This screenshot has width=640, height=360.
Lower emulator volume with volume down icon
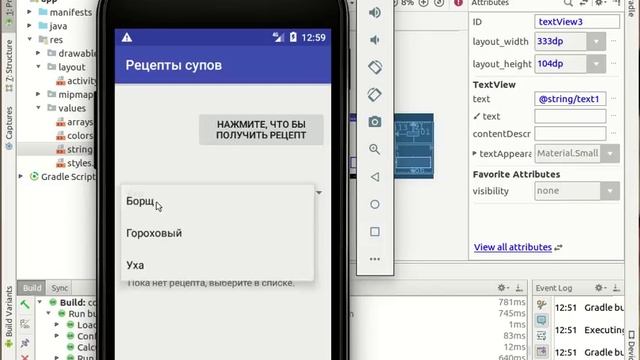coord(375,40)
